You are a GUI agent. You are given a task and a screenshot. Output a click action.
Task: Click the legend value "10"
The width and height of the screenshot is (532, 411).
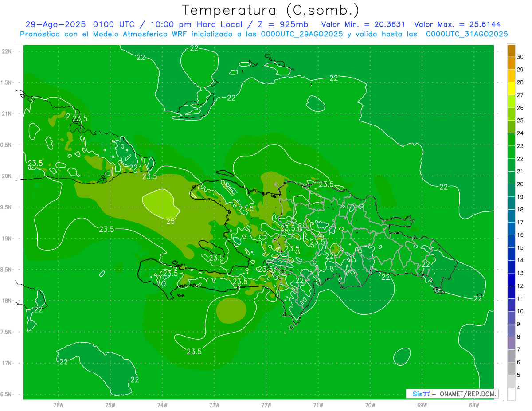coord(520,311)
